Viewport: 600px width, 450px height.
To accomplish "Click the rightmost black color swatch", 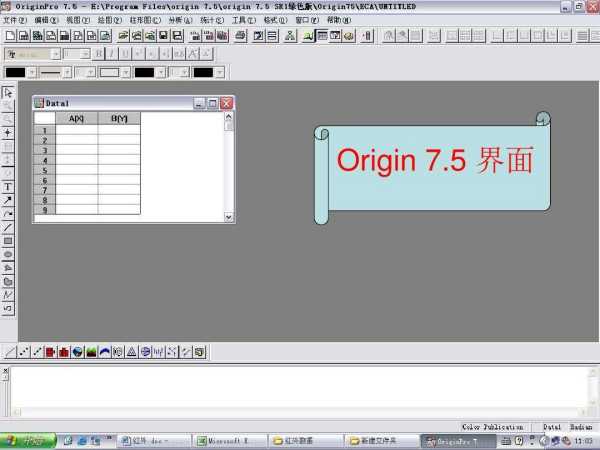I will 203,72.
